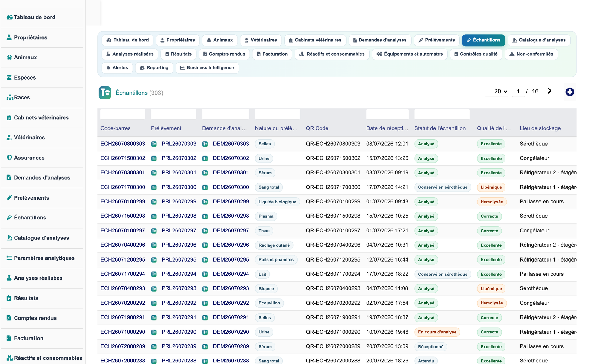Click the Analyses réalisées flask icon in sidebar

(x=9, y=278)
